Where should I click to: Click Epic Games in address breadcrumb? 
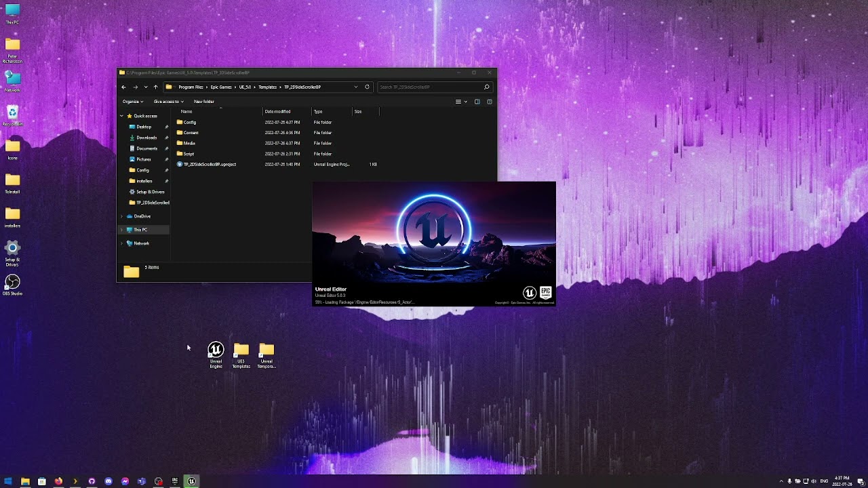pyautogui.click(x=221, y=87)
